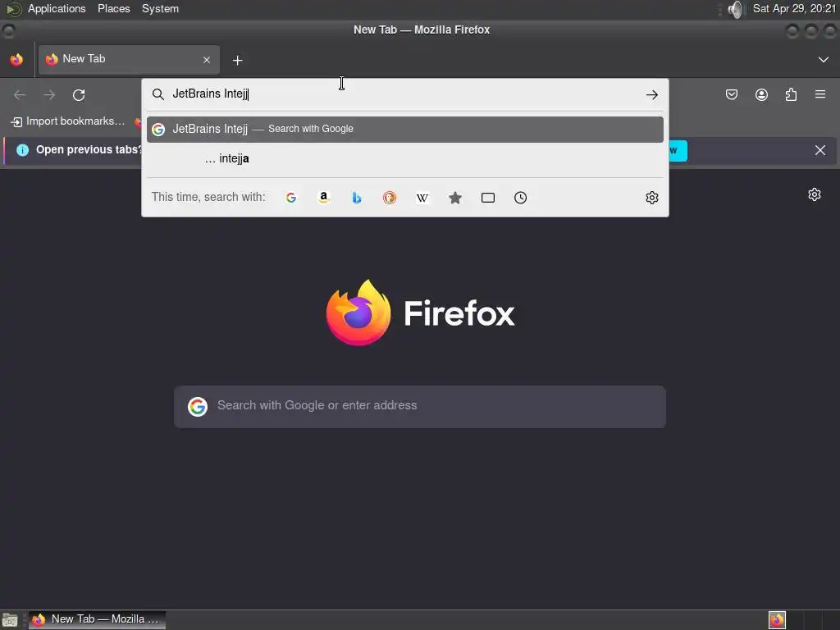Viewport: 840px width, 630px height.
Task: Go back one page
Action: click(x=20, y=95)
